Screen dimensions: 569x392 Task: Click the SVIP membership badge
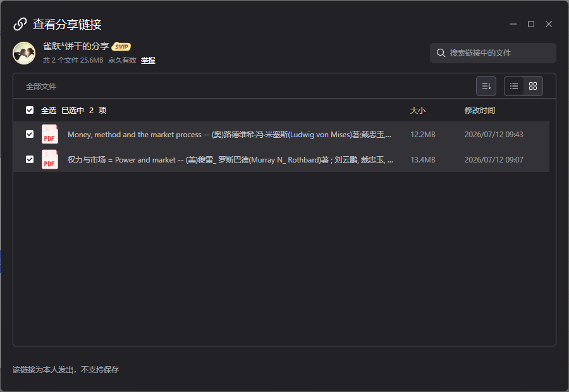121,46
